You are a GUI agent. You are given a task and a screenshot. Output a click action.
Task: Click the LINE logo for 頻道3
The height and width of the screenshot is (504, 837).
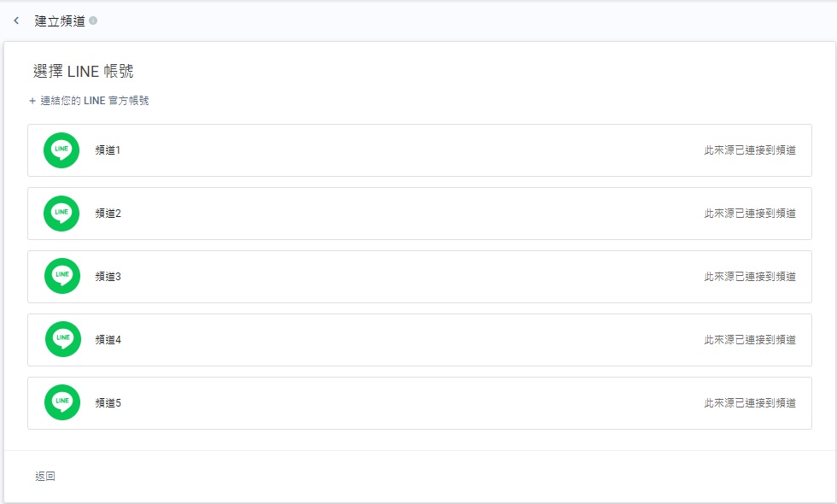point(62,276)
